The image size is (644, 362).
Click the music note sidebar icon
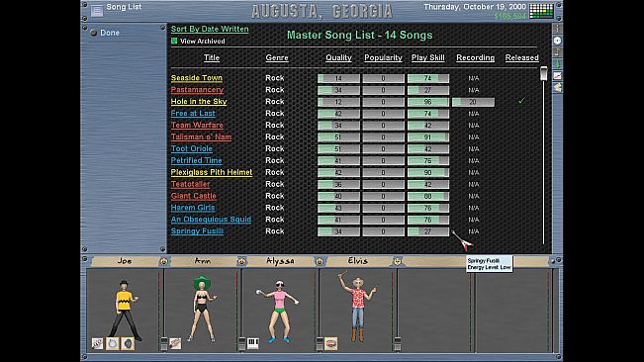557,52
